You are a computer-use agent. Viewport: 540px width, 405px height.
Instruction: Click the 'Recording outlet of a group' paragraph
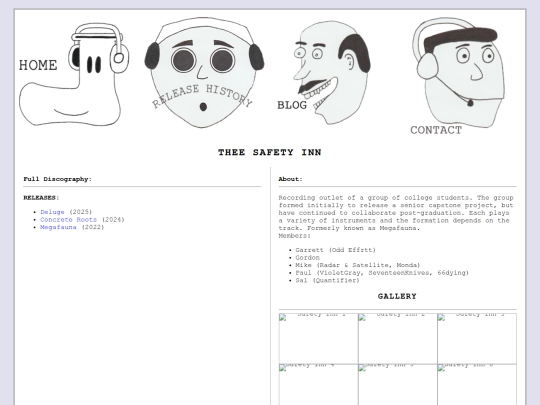tap(396, 213)
